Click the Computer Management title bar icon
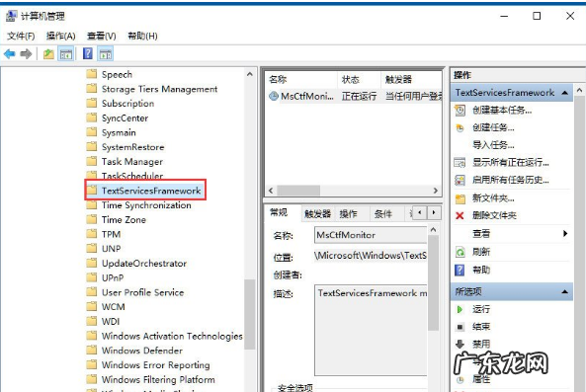The width and height of the screenshot is (586, 392). tap(11, 16)
